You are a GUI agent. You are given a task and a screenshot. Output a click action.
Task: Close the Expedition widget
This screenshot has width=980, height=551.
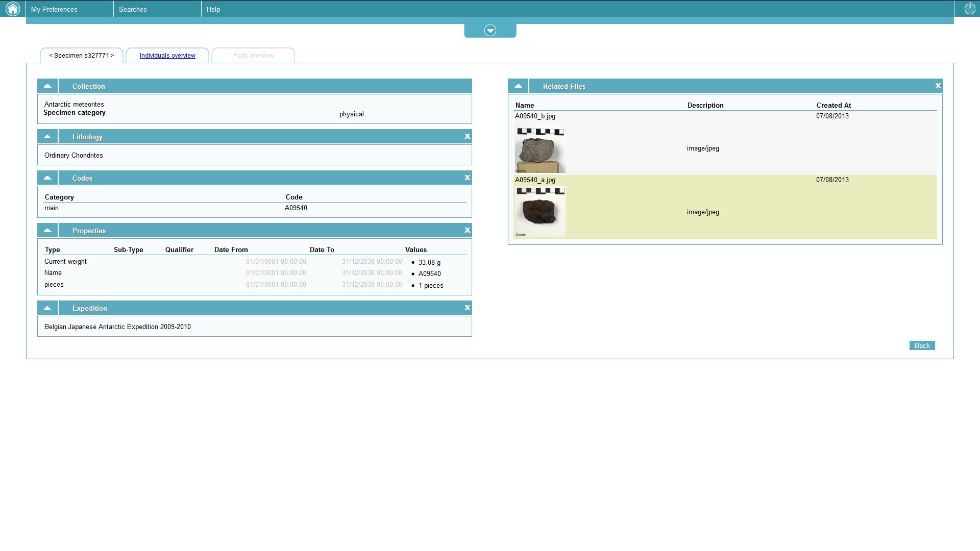pos(467,308)
